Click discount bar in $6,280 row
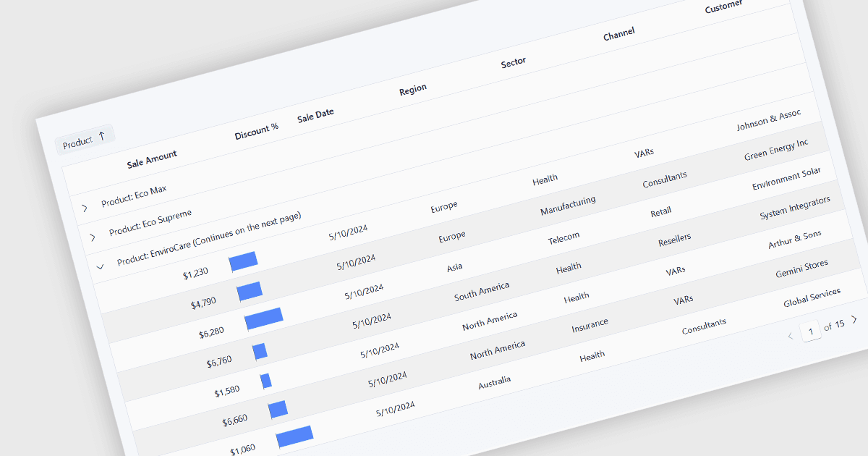The image size is (868, 456). (x=264, y=318)
